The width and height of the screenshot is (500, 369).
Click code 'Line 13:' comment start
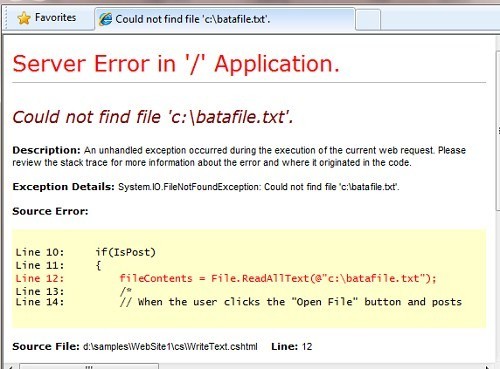[x=74, y=291]
